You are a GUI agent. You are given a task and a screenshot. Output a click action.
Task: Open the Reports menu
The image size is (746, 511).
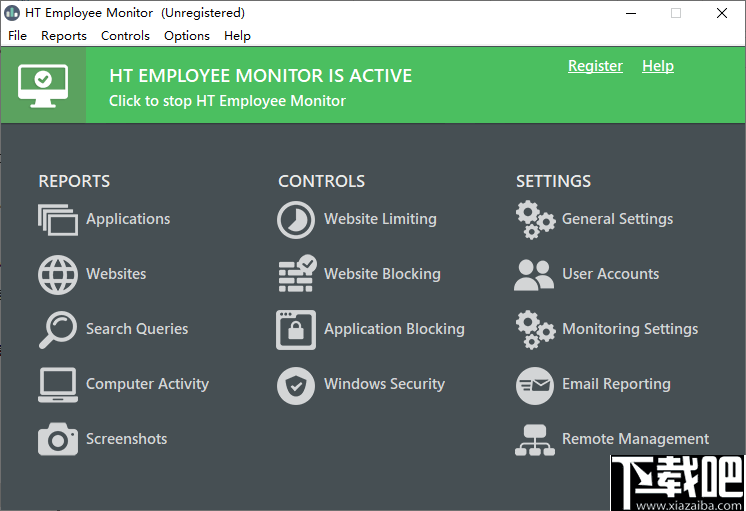point(64,36)
